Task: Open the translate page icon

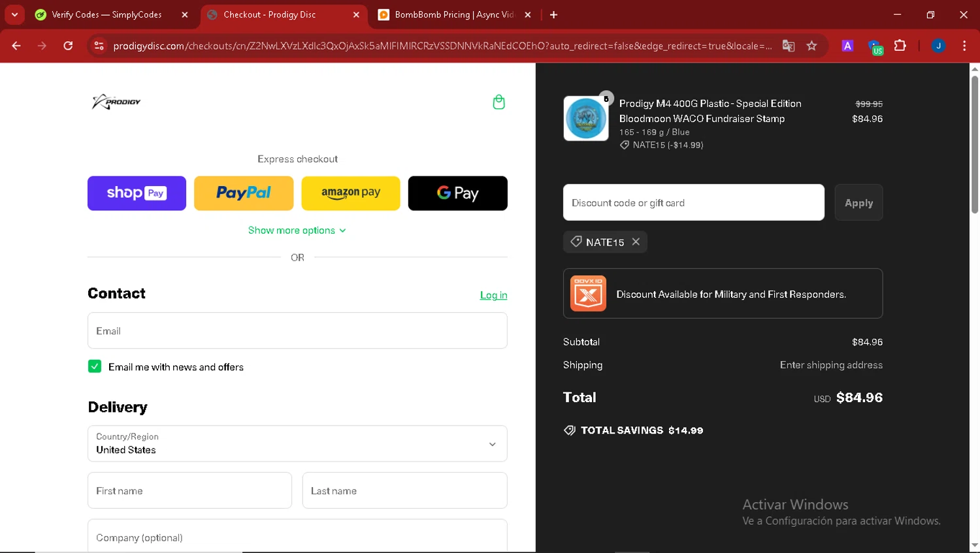Action: [789, 46]
